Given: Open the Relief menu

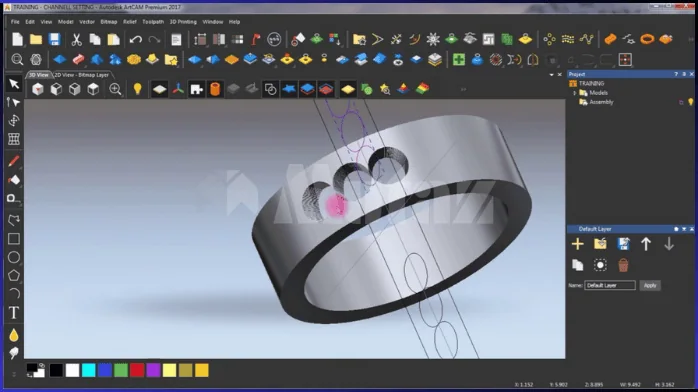Looking at the screenshot, I should [x=130, y=22].
